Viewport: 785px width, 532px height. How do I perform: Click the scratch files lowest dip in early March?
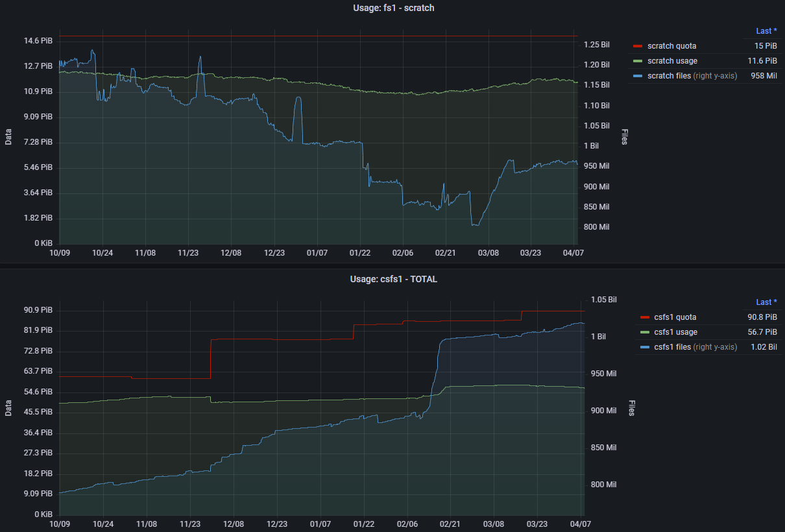click(475, 224)
